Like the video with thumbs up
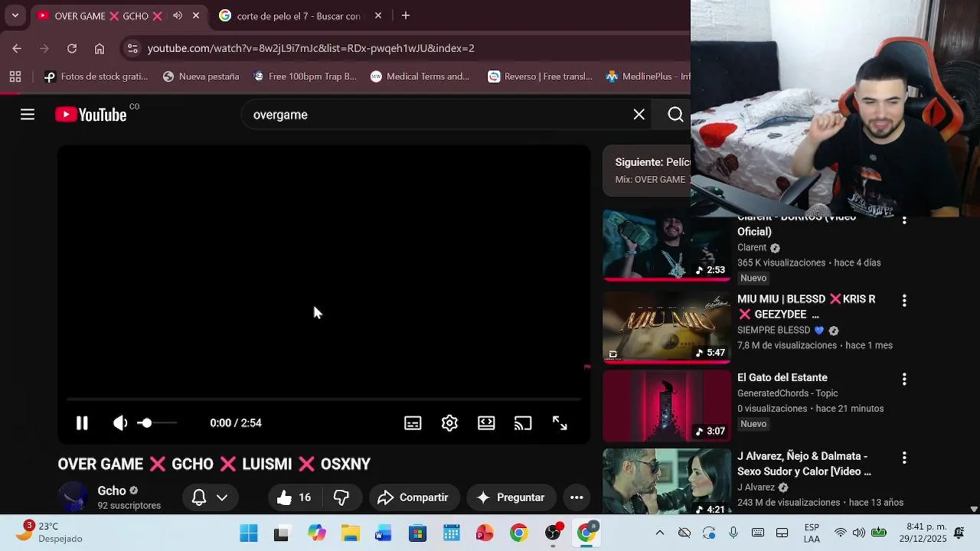Image resolution: width=980 pixels, height=551 pixels. point(295,497)
